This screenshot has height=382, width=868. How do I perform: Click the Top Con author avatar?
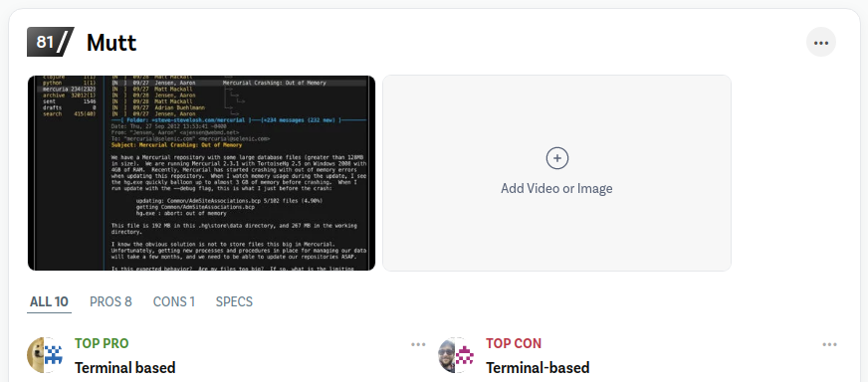(457, 355)
